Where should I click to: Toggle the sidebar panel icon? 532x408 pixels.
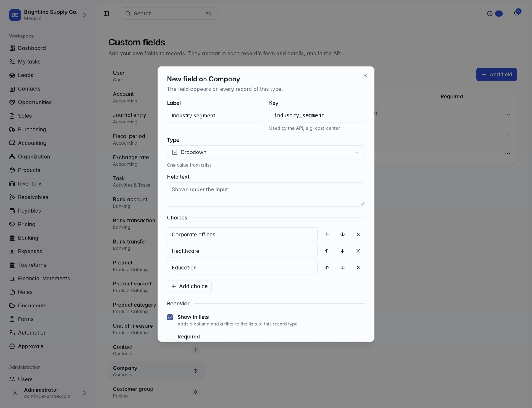coord(106,13)
